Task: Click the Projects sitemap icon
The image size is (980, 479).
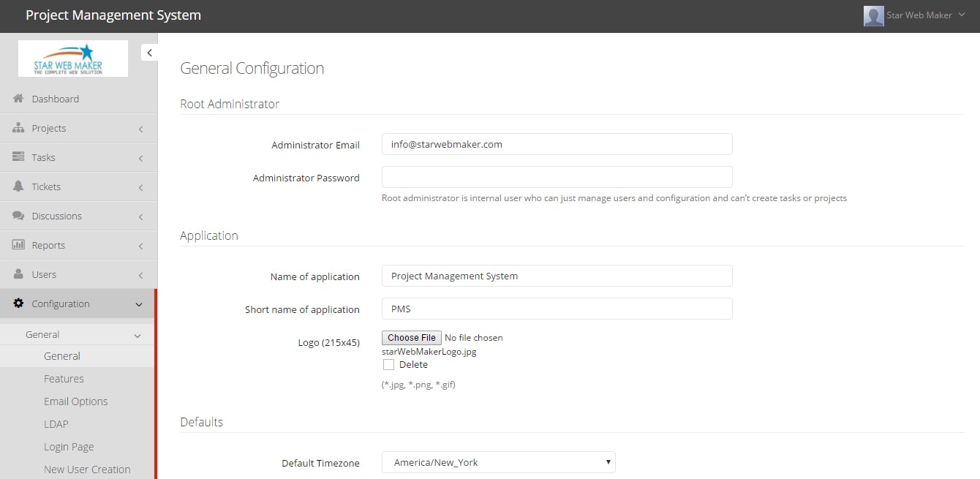Action: coord(18,128)
